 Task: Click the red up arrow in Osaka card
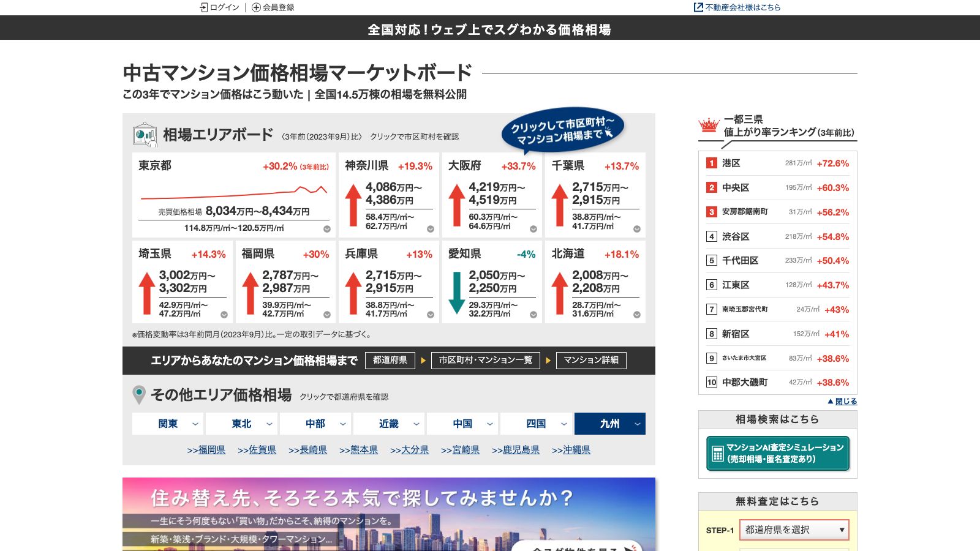pyautogui.click(x=456, y=205)
